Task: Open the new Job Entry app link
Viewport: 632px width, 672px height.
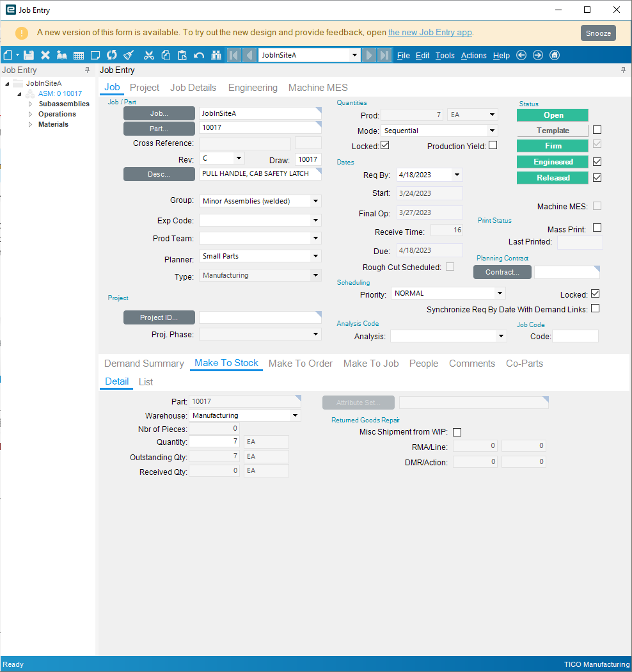Action: pyautogui.click(x=431, y=32)
